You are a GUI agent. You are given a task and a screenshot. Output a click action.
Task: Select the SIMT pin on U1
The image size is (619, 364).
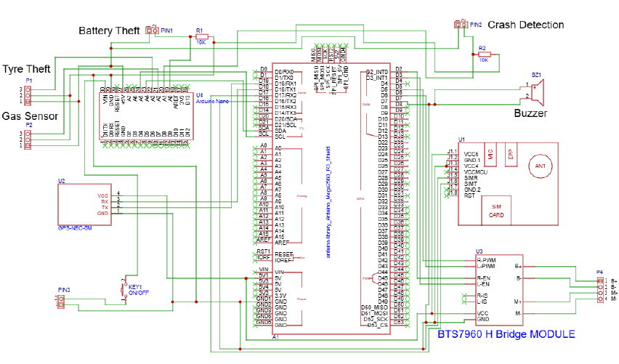coord(471,184)
